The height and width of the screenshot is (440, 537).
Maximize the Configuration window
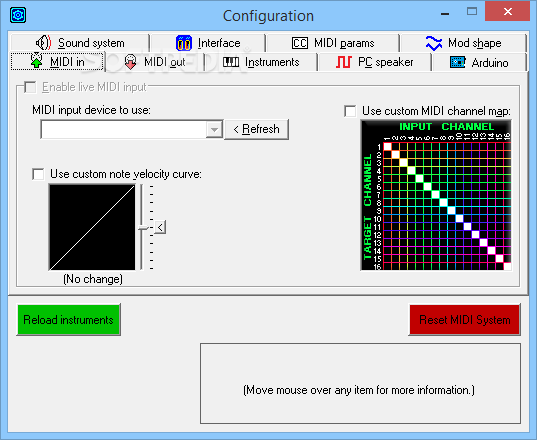point(472,12)
